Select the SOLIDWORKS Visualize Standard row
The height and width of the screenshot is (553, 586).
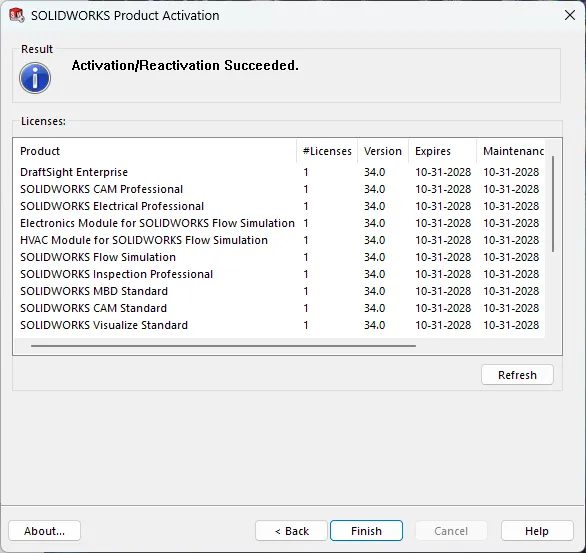point(279,325)
